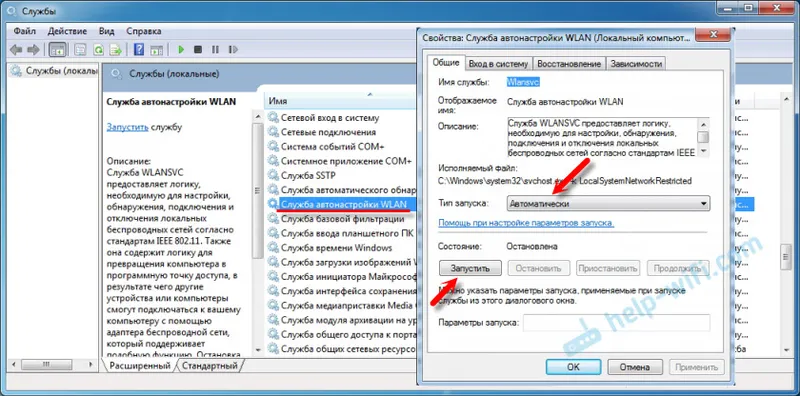Viewport: 800px width, 396px height.
Task: Start the service with the green play icon
Action: pyautogui.click(x=181, y=50)
